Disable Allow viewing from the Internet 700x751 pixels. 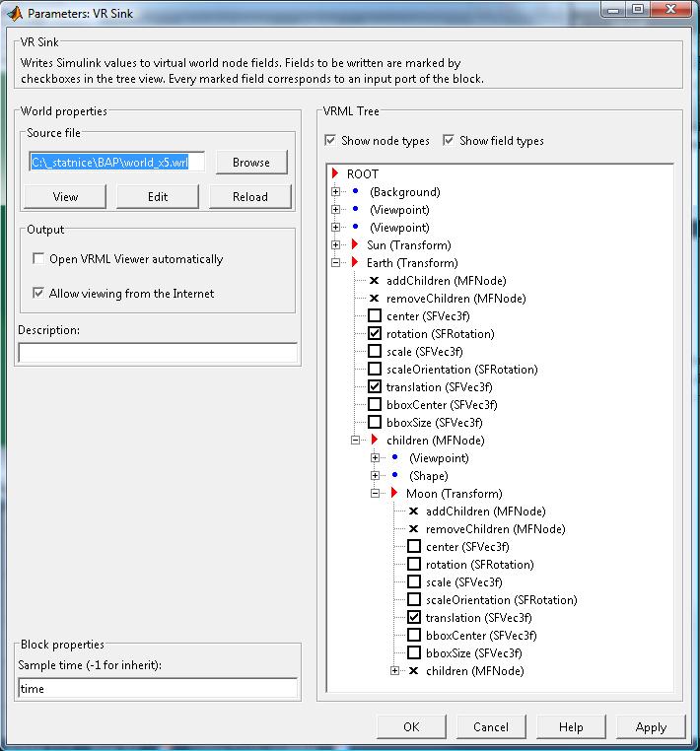point(38,293)
